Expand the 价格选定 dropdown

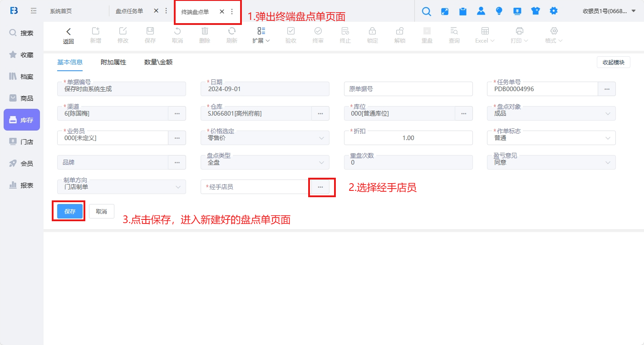pyautogui.click(x=265, y=138)
